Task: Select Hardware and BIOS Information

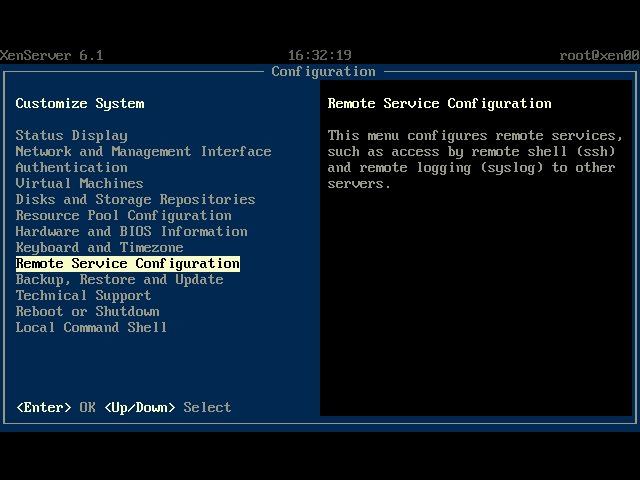Action: pos(131,231)
